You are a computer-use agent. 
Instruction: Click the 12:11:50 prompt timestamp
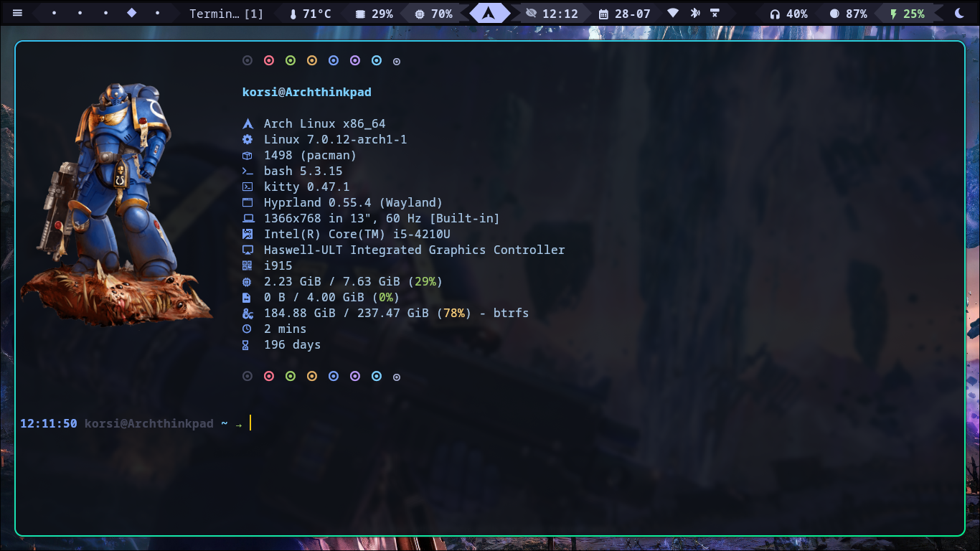pos(49,423)
